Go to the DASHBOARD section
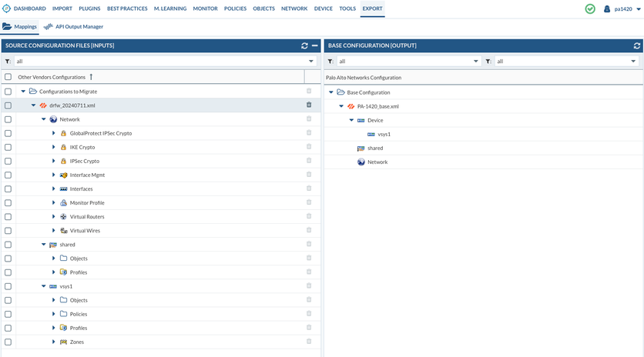 coord(30,8)
